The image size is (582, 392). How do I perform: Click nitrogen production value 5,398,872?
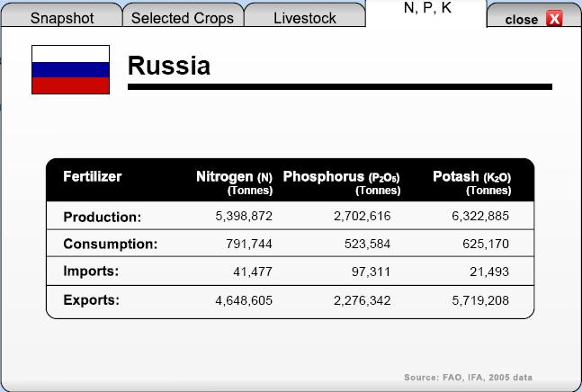(244, 216)
